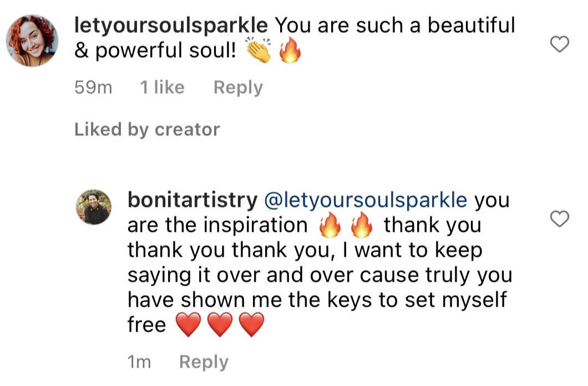View who liked via "1 like"

162,88
